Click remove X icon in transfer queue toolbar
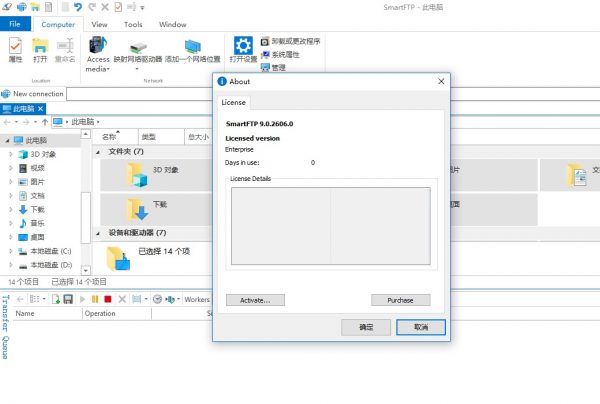The image size is (600, 404). coord(122,299)
